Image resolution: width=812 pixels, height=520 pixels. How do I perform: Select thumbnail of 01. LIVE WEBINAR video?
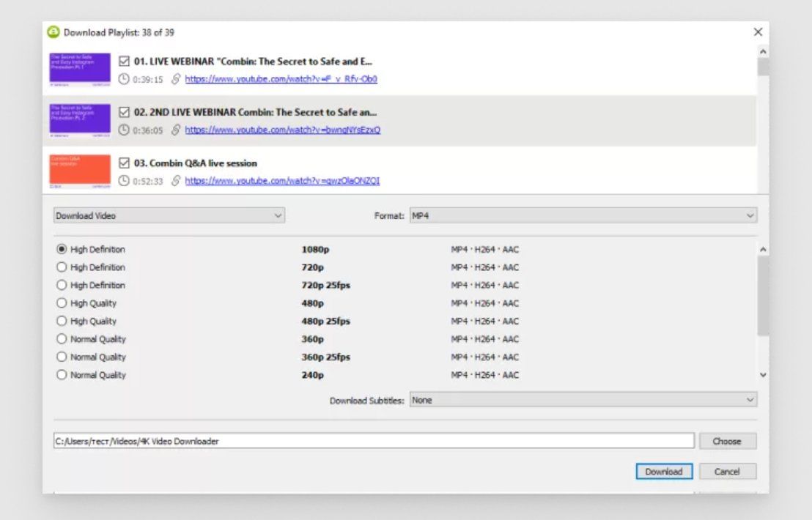(x=80, y=70)
